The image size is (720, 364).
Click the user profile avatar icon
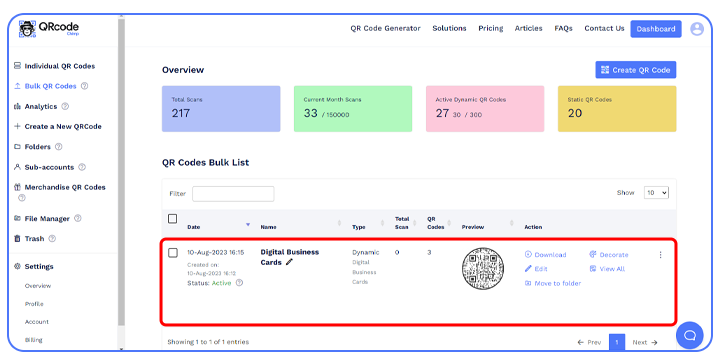[697, 29]
